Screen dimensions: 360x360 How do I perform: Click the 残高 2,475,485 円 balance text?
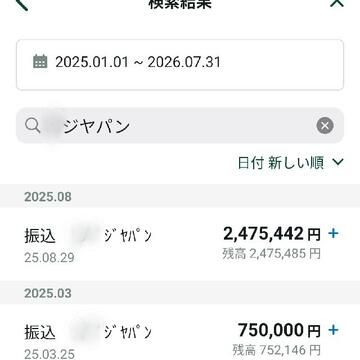pos(271,254)
